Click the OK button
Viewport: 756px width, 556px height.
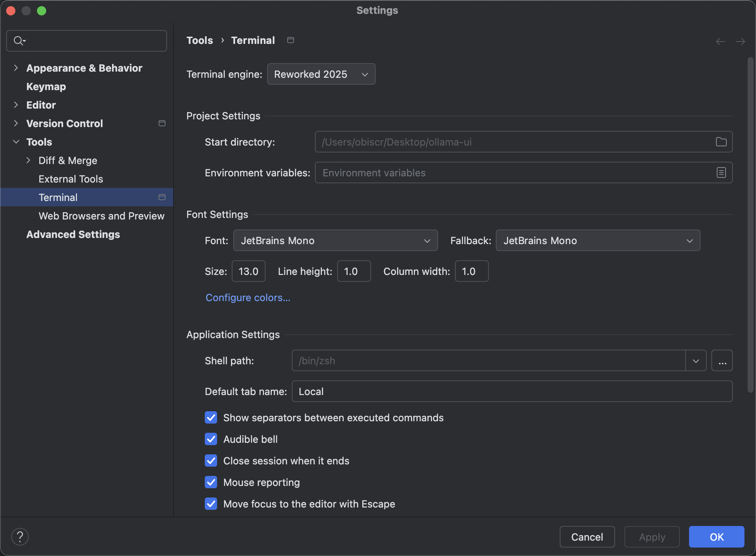point(717,537)
